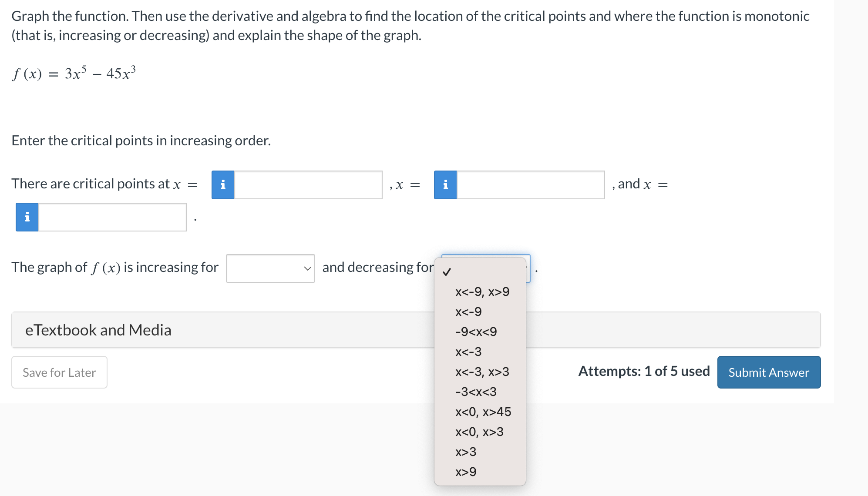Screen dimensions: 868x496
Task: Expand the eTextbook and Media section
Action: 98,330
